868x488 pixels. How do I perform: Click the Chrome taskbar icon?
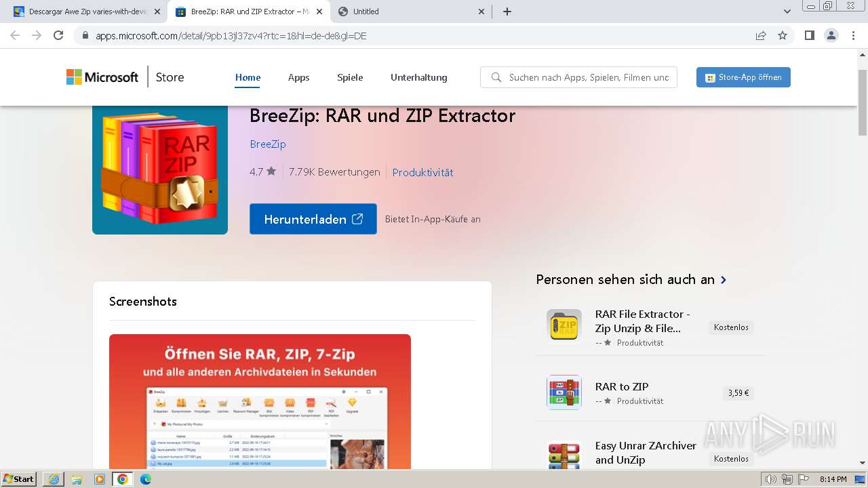(123, 479)
